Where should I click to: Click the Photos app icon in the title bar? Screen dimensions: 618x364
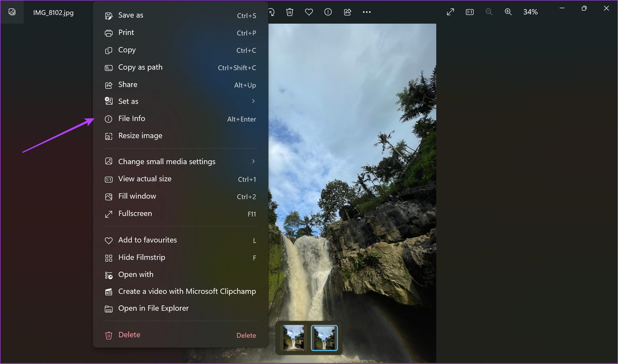point(12,12)
